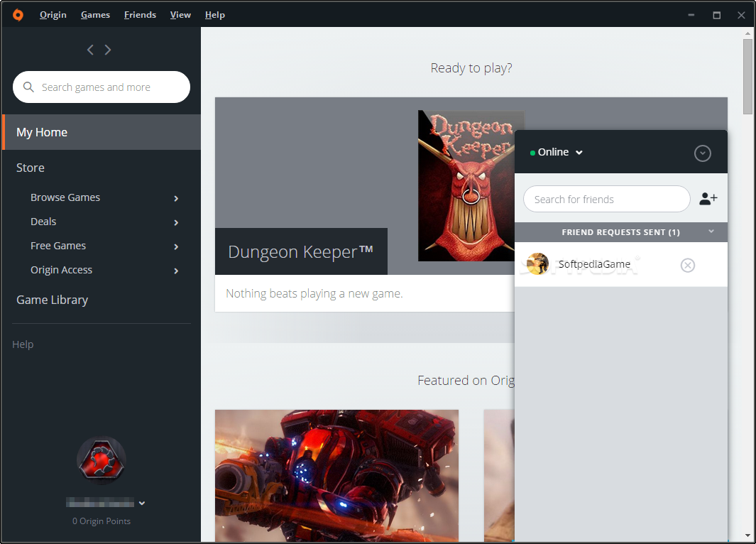756x544 pixels.
Task: Open the Store section
Action: (x=31, y=168)
